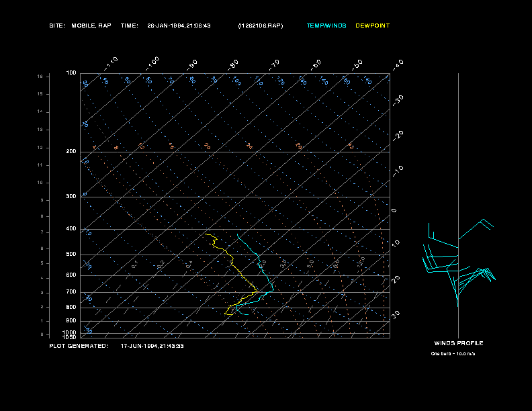Click the "400" pressure level label

(x=71, y=228)
